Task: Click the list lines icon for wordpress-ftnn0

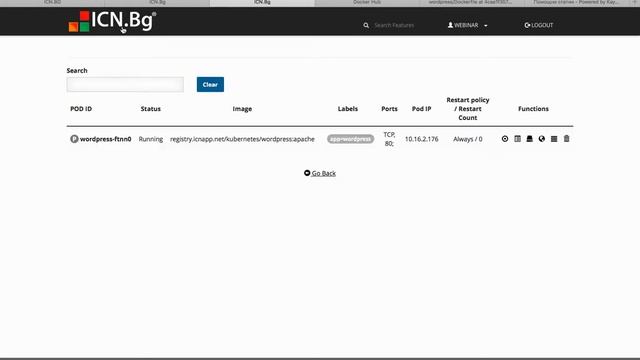Action: click(x=554, y=139)
